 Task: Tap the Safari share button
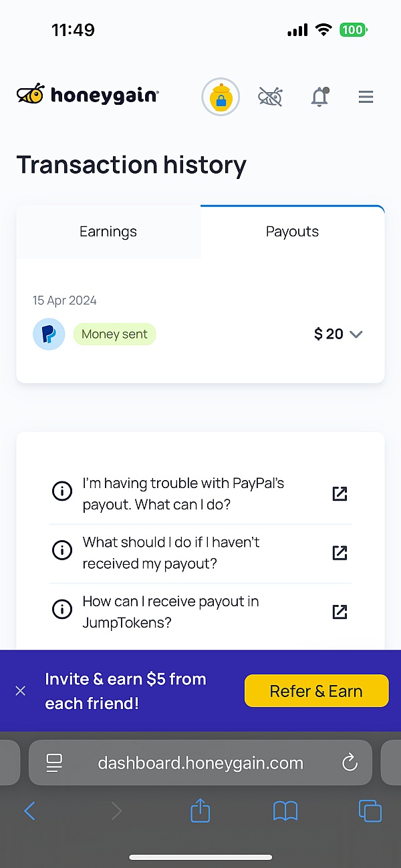tap(200, 811)
